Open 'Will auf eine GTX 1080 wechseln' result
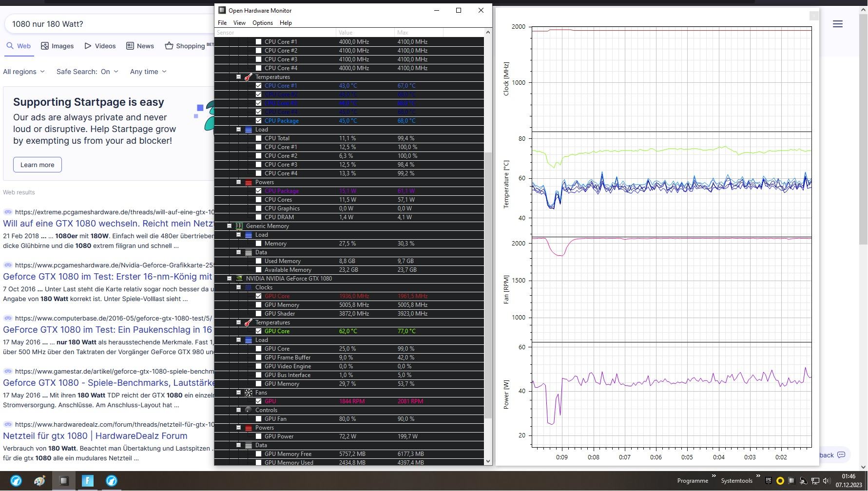This screenshot has height=491, width=868. [x=108, y=224]
